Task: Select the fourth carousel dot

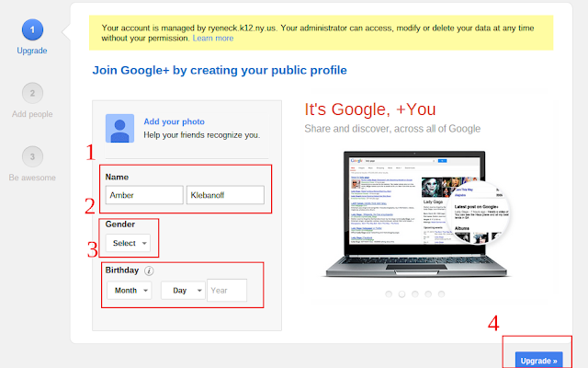Action: tap(428, 294)
